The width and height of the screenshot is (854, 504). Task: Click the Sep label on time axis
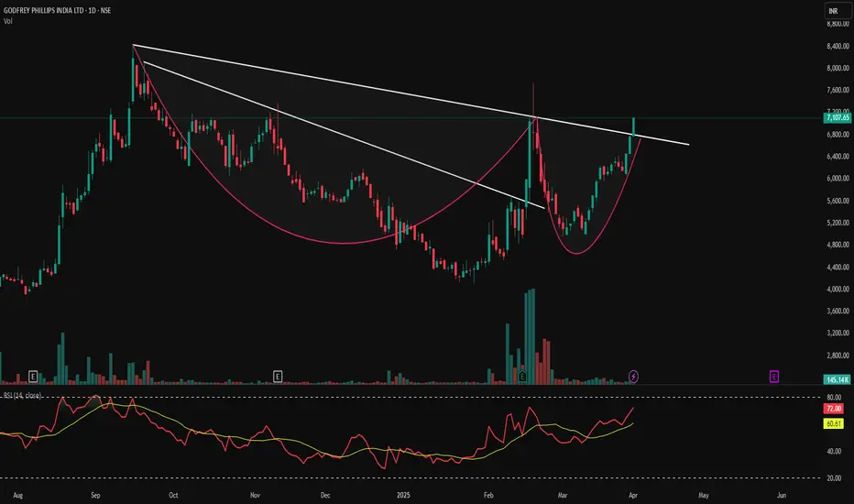tap(95, 495)
